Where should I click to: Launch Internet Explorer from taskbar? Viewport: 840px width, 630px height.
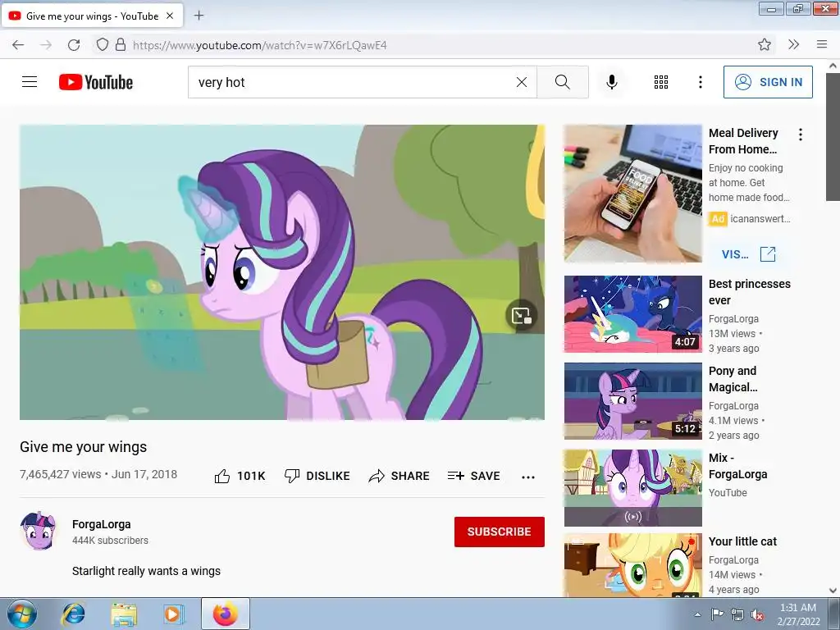[x=73, y=614]
